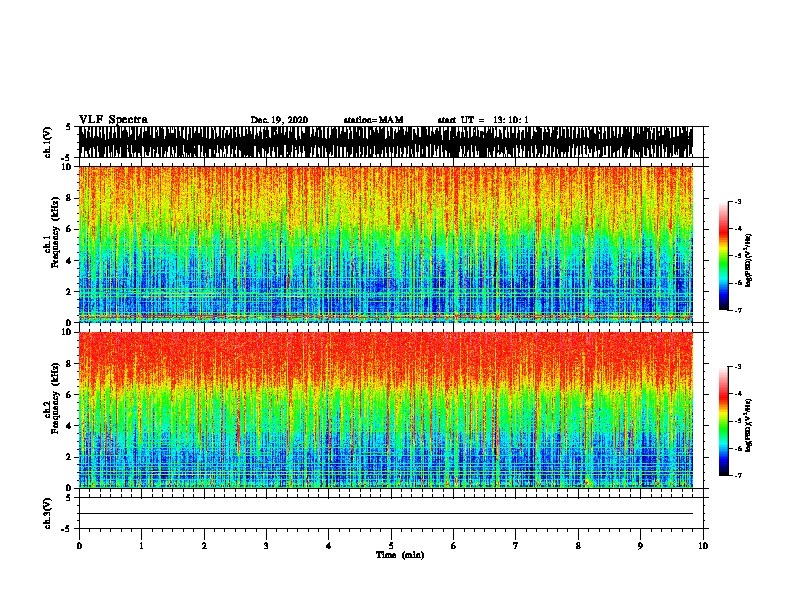Click the log(PSD) label beside ch.1 colorbar
Viewport: 792px width, 612px height.
tap(748, 260)
